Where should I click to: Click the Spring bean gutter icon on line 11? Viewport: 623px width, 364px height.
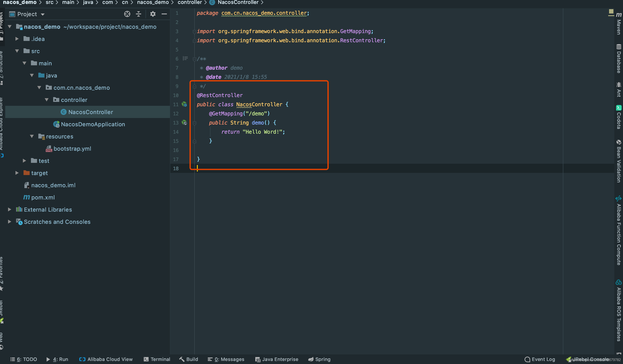pos(185,104)
